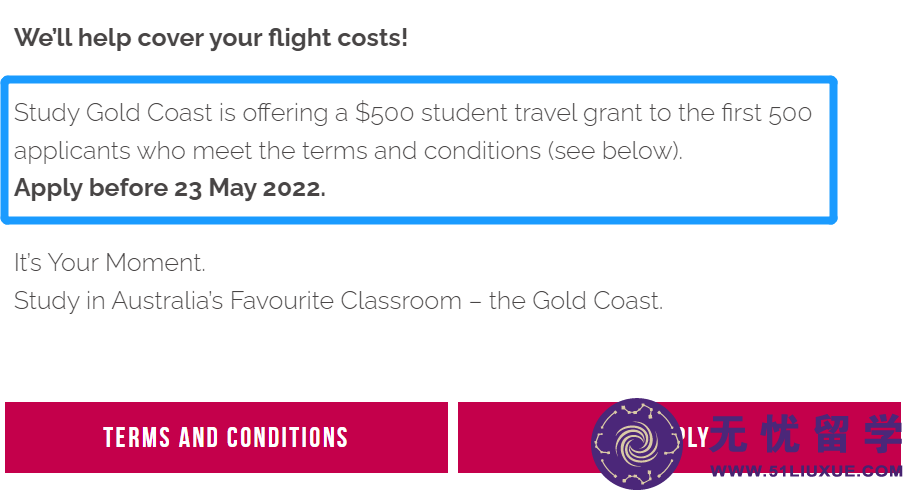This screenshot has width=908, height=495.
Task: Select the 无忧留学 watermark text
Action: [x=806, y=434]
